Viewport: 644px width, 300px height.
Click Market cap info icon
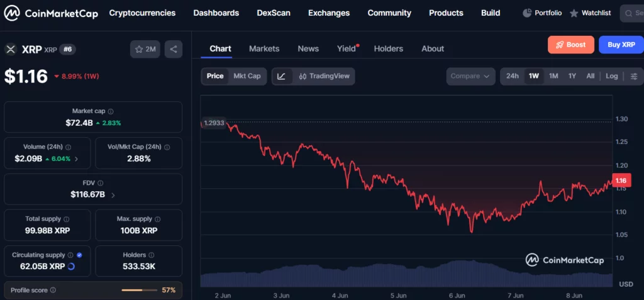tap(111, 111)
